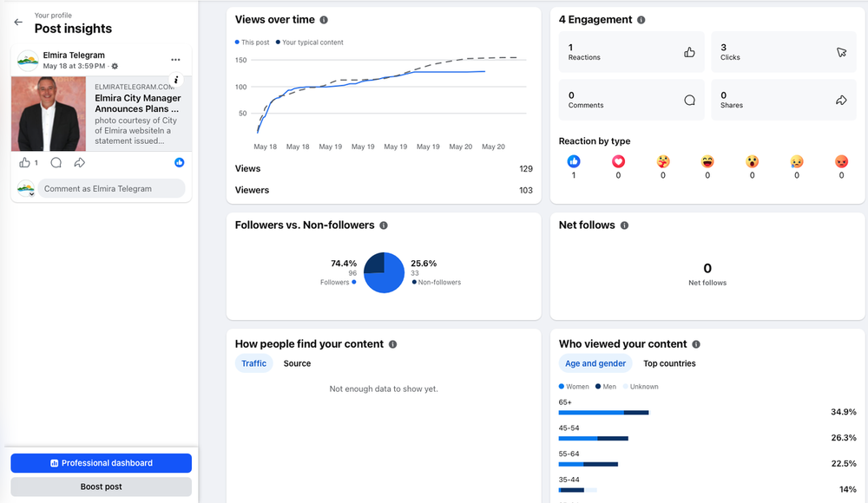
Task: Click the pie chart of followers breakdown
Action: 384,273
